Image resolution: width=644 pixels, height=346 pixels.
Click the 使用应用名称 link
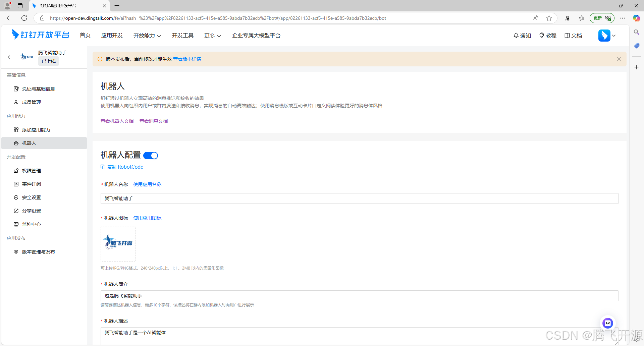coord(147,184)
